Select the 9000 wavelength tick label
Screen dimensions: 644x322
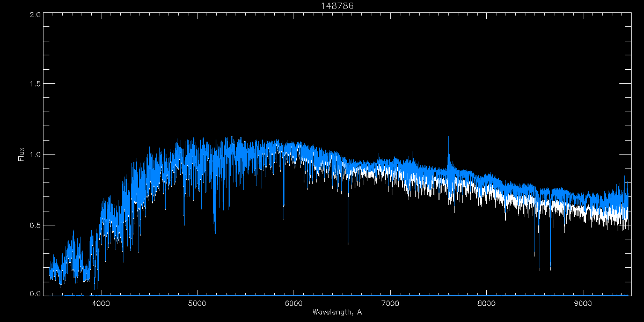click(583, 303)
